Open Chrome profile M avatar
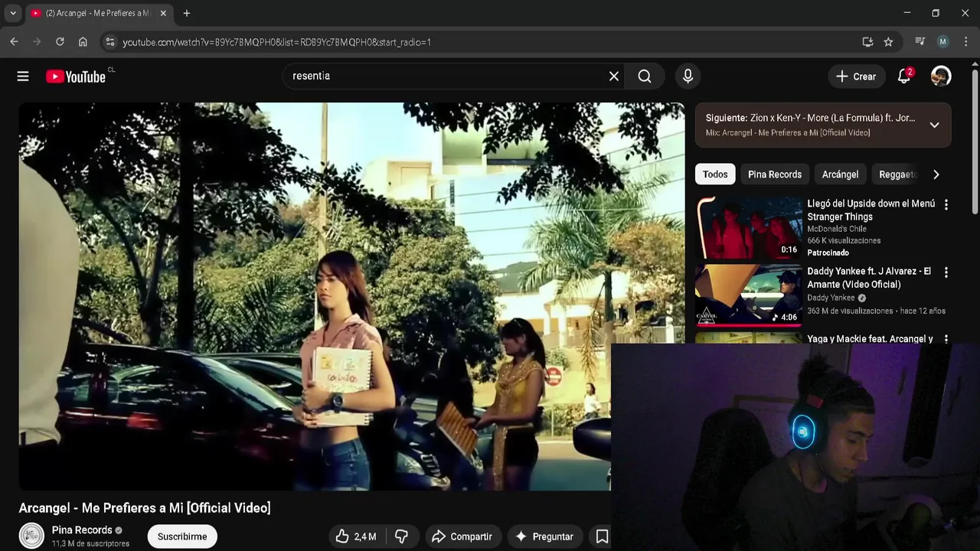 coord(943,42)
